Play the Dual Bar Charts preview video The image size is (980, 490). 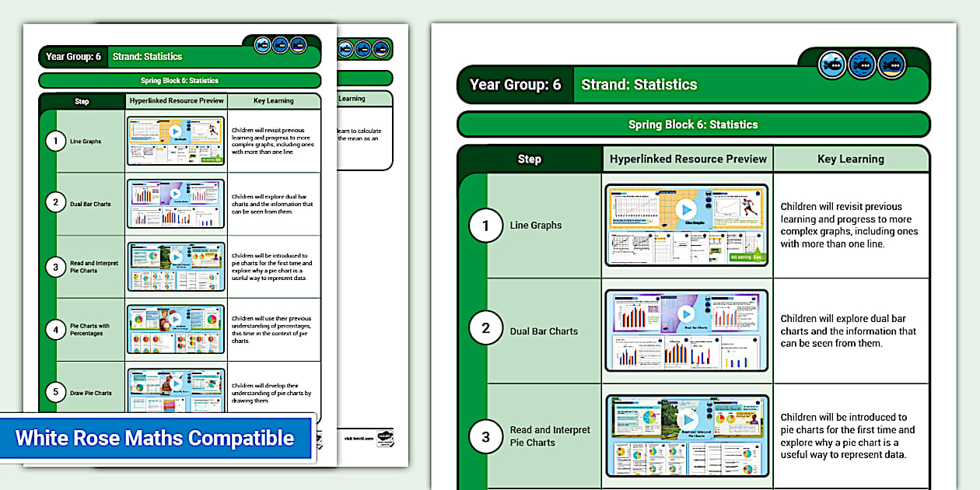click(686, 313)
